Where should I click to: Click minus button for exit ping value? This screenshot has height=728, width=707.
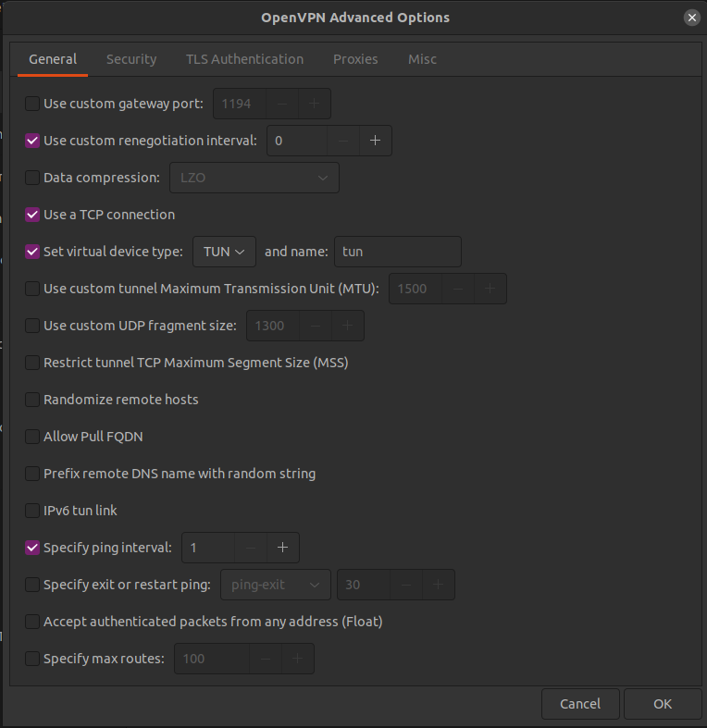point(406,585)
